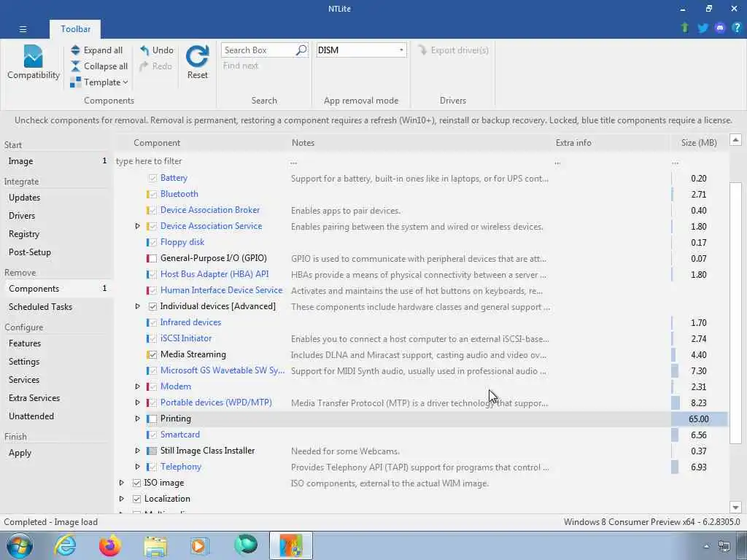This screenshot has height=560, width=747.
Task: Click the Undo arrow
Action: [144, 50]
